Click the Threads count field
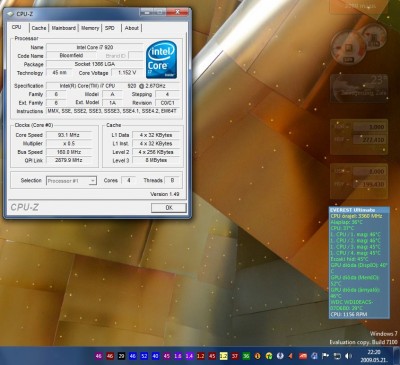Viewport: 400px width, 365px height. (x=172, y=180)
